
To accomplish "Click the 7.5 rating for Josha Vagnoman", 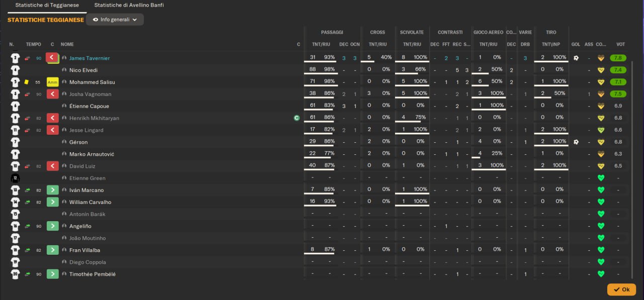I will tap(618, 94).
